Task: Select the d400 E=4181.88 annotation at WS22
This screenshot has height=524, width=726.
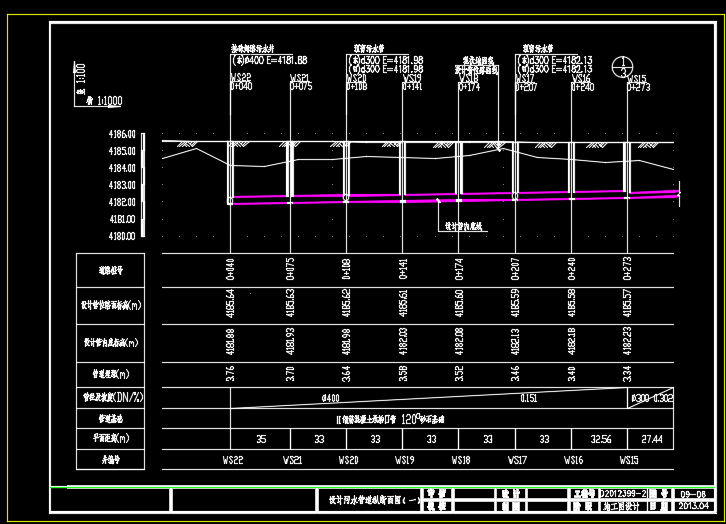Action: click(270, 60)
